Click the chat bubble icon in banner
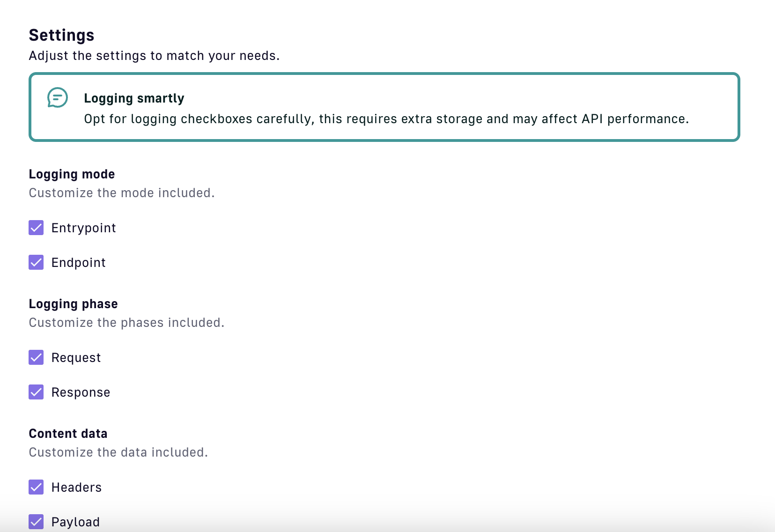The height and width of the screenshot is (532, 775). (58, 97)
